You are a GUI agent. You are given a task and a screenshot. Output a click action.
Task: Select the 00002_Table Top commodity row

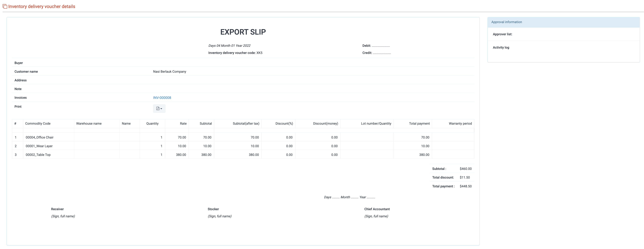pos(38,155)
